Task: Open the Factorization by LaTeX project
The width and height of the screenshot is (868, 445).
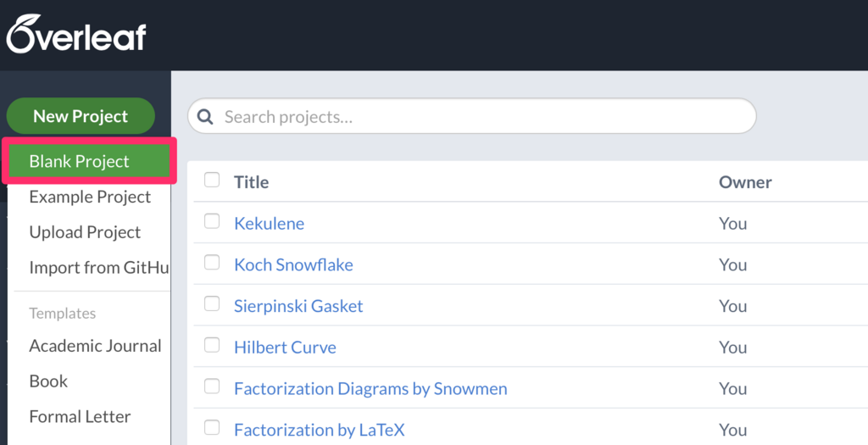Action: pos(319,431)
